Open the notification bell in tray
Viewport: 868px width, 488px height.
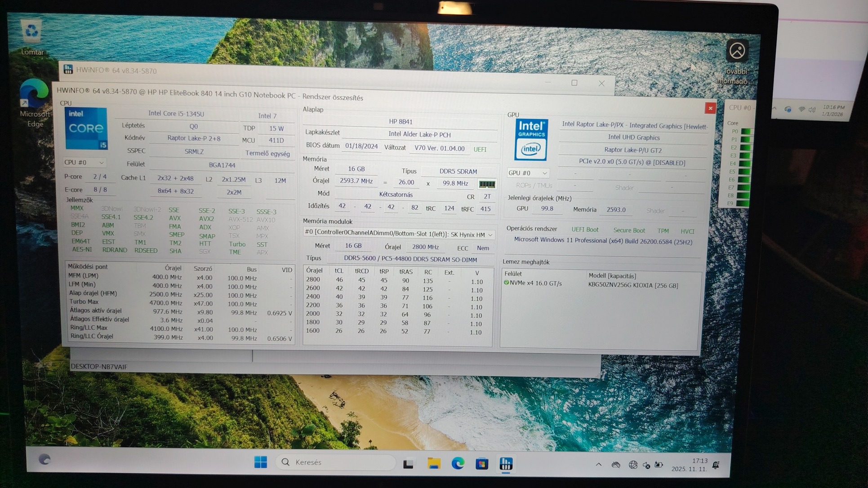716,465
